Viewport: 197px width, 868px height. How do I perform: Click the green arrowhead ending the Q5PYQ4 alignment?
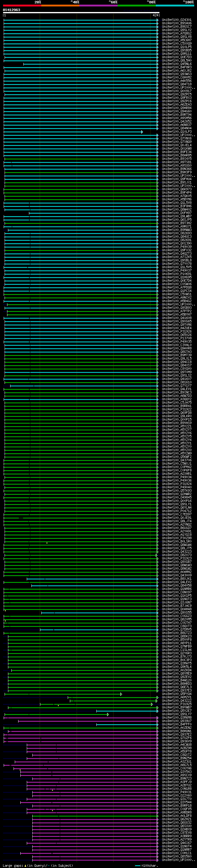[x=121, y=694]
